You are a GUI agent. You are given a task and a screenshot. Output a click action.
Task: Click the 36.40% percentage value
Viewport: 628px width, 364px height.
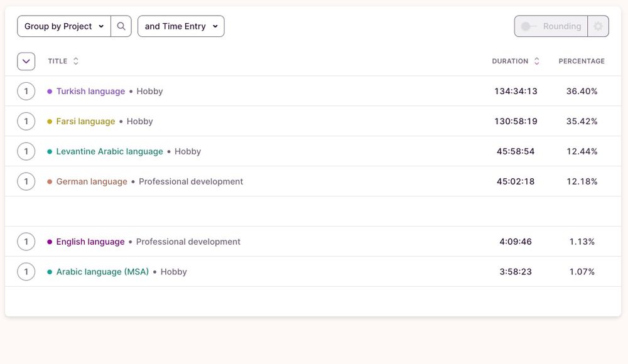click(582, 91)
